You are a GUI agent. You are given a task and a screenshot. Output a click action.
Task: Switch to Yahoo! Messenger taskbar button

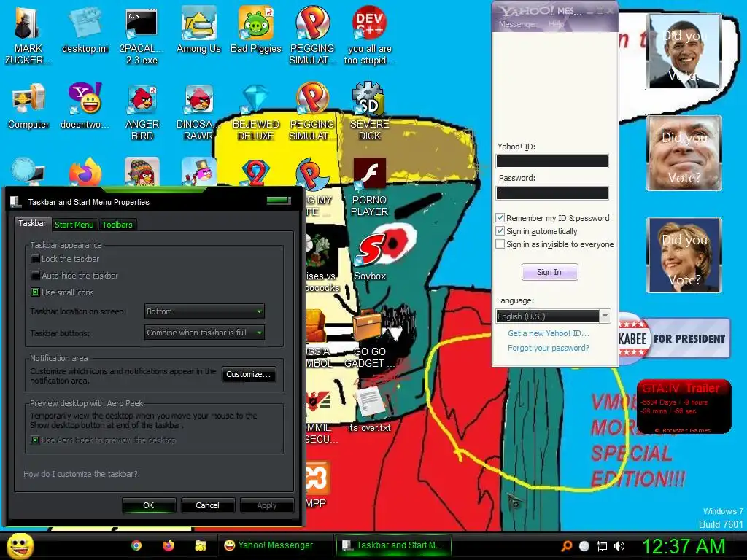pyautogui.click(x=275, y=545)
